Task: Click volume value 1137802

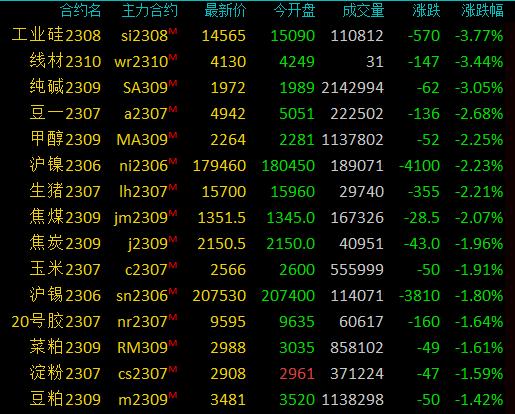Action: [353, 140]
